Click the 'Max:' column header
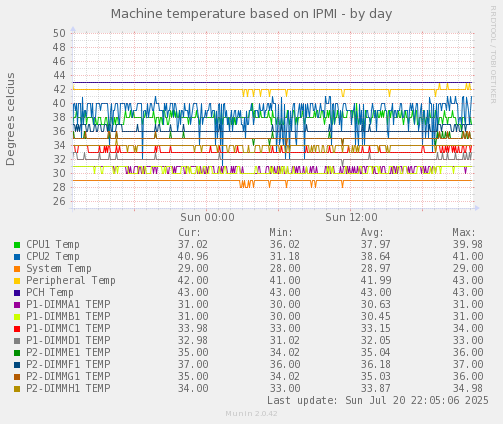Viewport: 503px width, 424px height. [464, 232]
